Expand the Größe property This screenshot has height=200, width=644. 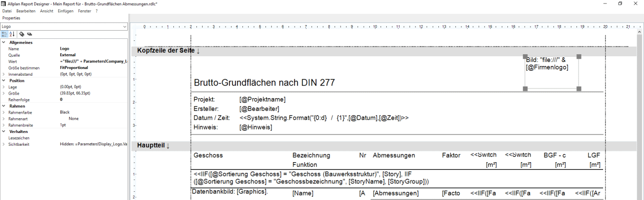tap(3, 94)
